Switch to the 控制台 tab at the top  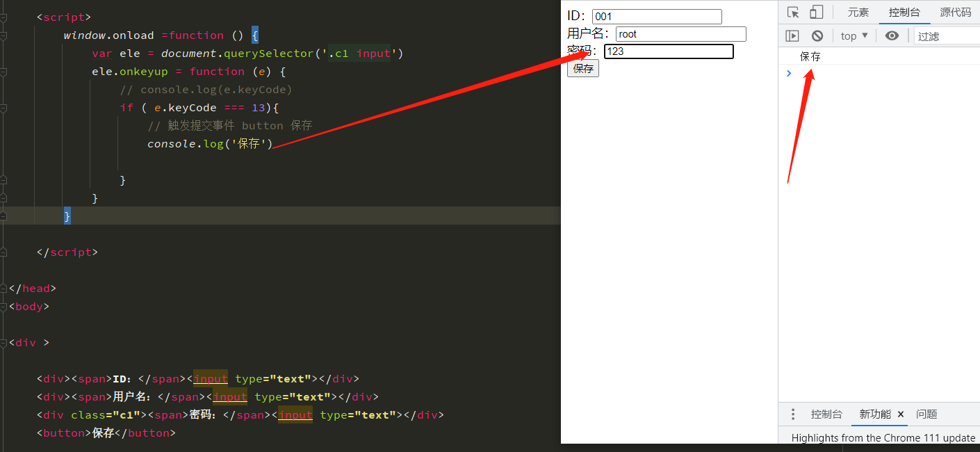click(x=904, y=12)
